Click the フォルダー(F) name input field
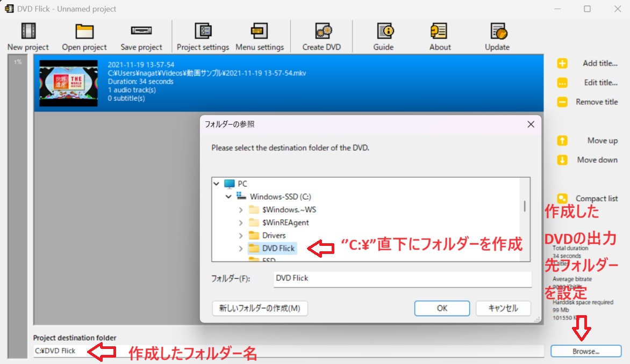The height and width of the screenshot is (364, 630). (403, 279)
